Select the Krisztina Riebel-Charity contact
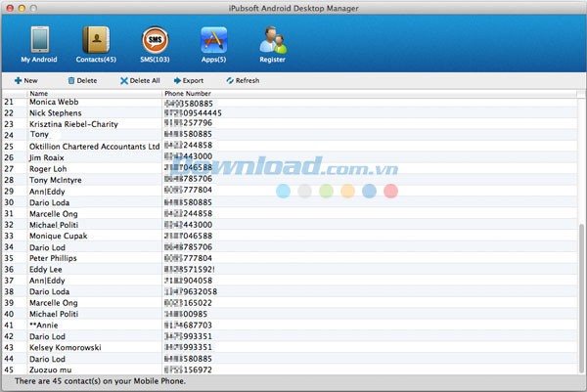The width and height of the screenshot is (587, 392). pyautogui.click(x=74, y=124)
